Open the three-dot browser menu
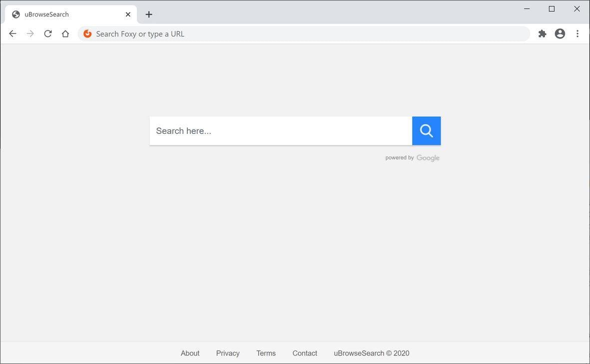This screenshot has height=364, width=590. [578, 33]
